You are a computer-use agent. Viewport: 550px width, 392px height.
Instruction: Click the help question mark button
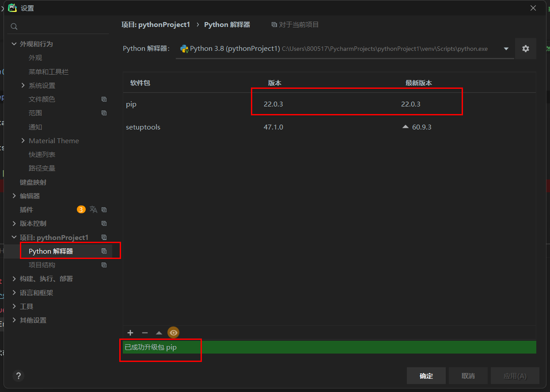pos(18,376)
